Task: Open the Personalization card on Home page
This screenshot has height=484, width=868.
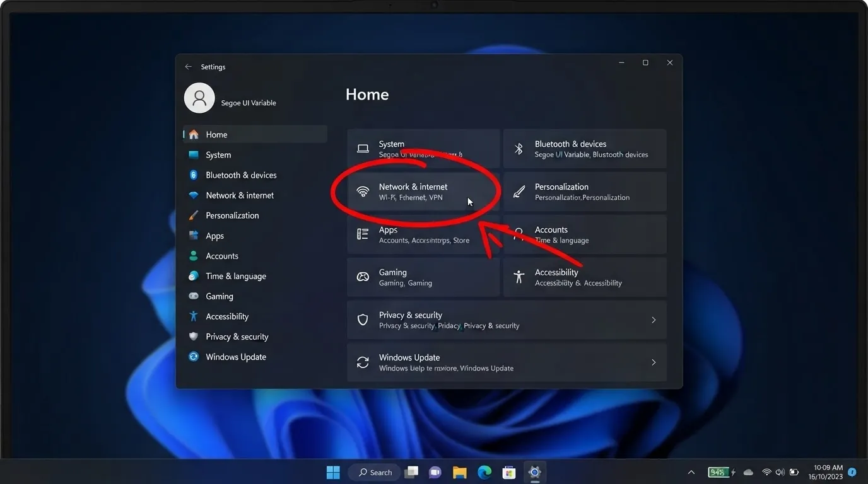Action: coord(585,192)
